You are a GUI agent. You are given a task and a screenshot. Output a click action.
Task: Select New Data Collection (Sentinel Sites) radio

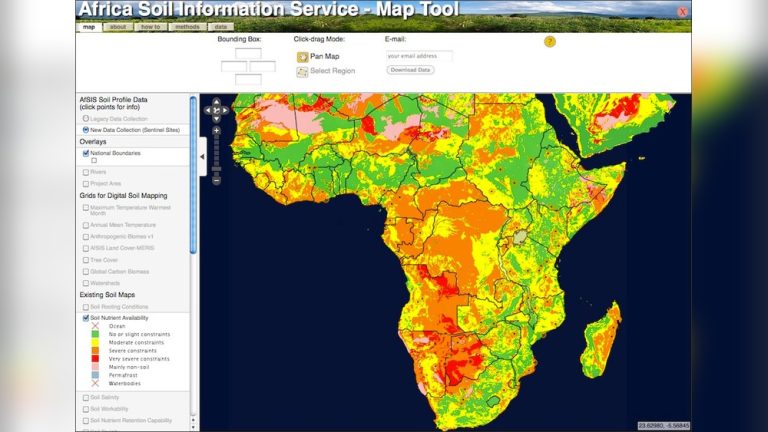point(86,130)
